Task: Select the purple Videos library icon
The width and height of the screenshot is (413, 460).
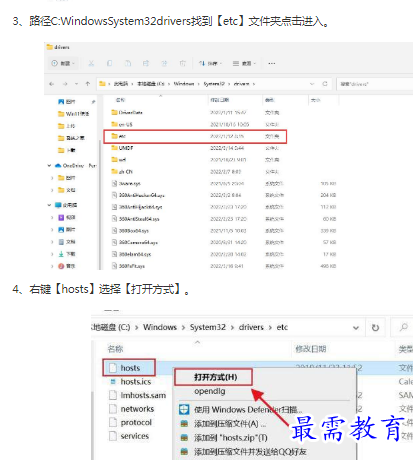Action: pyautogui.click(x=61, y=217)
